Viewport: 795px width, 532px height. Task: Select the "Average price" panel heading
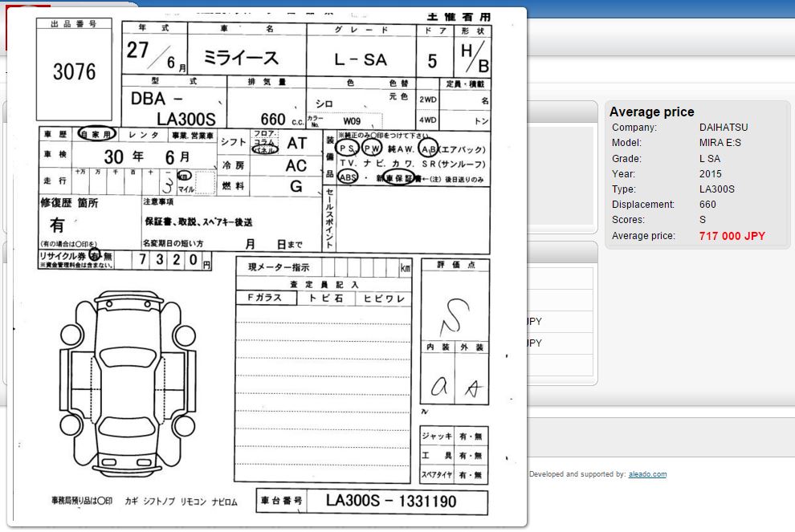[x=651, y=112]
